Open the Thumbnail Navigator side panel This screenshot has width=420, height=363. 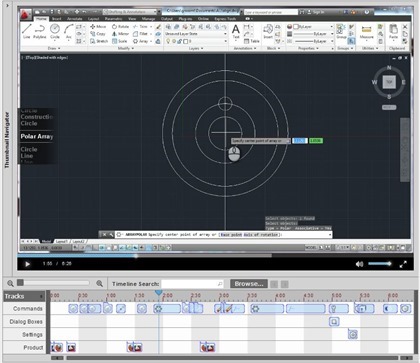(7, 140)
